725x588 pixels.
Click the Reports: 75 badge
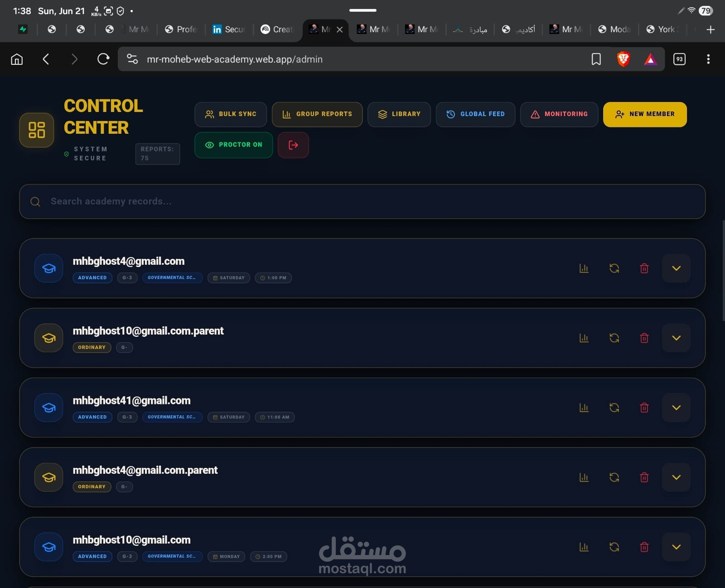tap(157, 154)
